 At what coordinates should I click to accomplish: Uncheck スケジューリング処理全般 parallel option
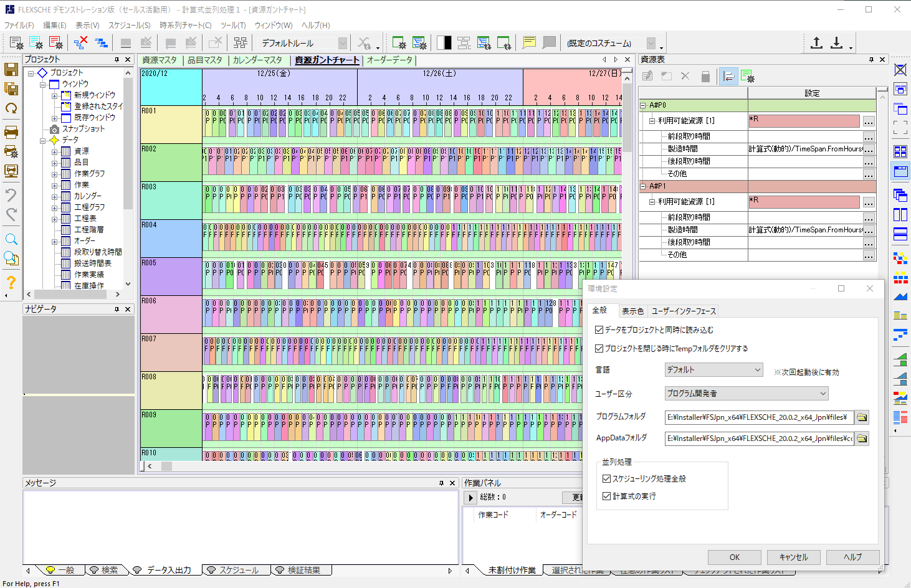[607, 479]
